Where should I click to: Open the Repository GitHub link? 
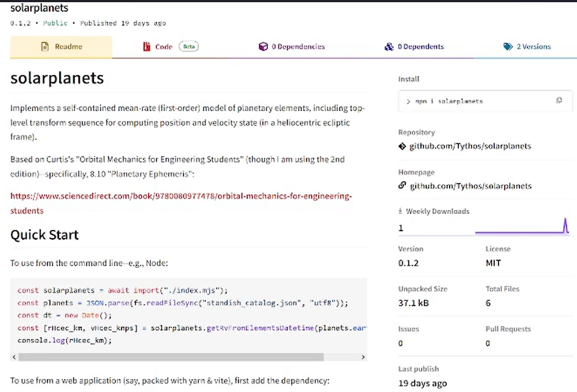click(470, 146)
